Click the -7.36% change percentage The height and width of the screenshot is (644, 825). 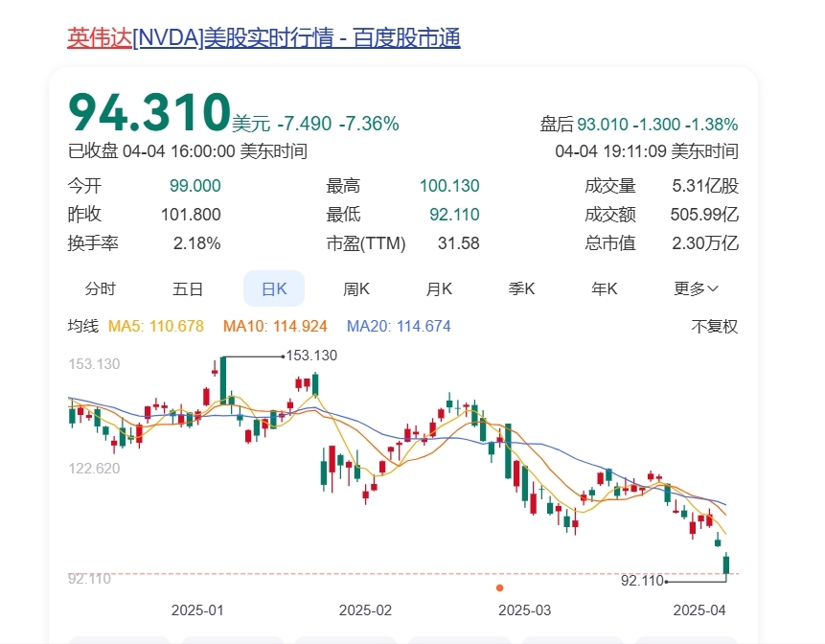[369, 124]
